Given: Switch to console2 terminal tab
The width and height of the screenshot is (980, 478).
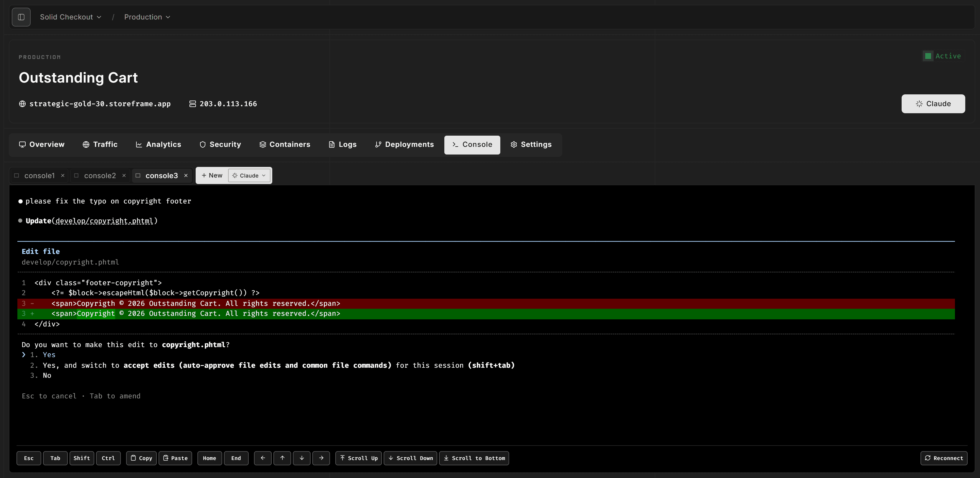Looking at the screenshot, I should 100,175.
